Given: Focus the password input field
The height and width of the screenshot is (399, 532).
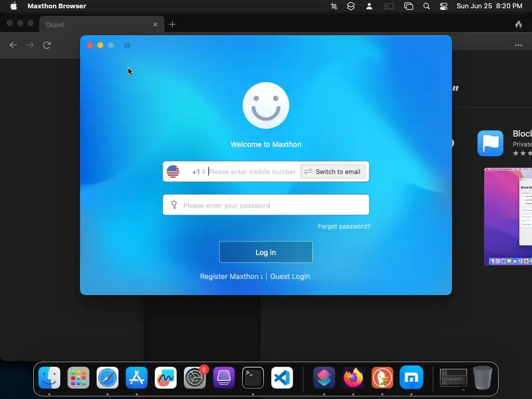Looking at the screenshot, I should pos(266,205).
